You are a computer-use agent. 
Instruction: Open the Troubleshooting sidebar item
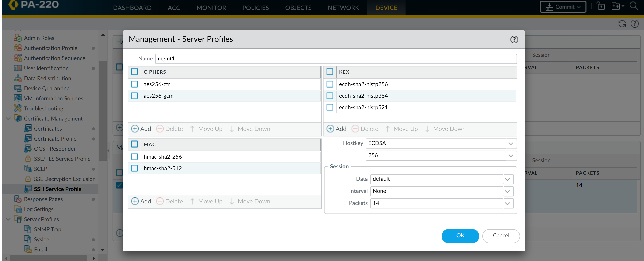tap(43, 108)
